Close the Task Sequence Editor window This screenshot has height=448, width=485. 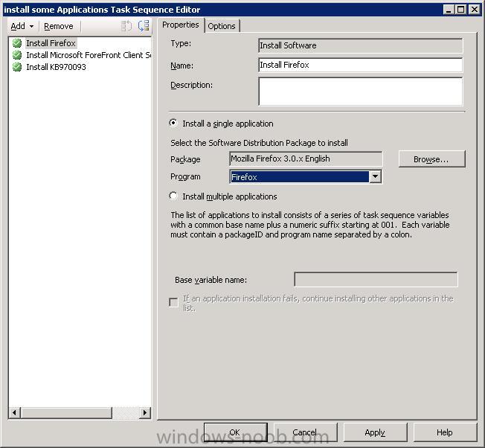coord(474,10)
